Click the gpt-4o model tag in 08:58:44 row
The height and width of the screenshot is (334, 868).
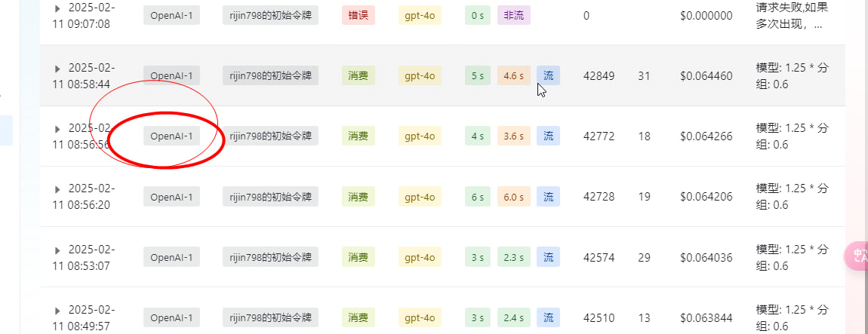coord(420,75)
